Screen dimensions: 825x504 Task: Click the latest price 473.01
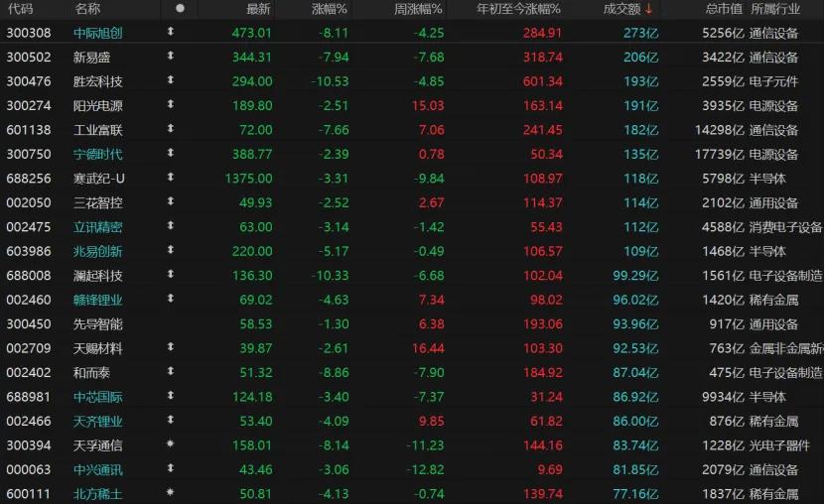251,33
